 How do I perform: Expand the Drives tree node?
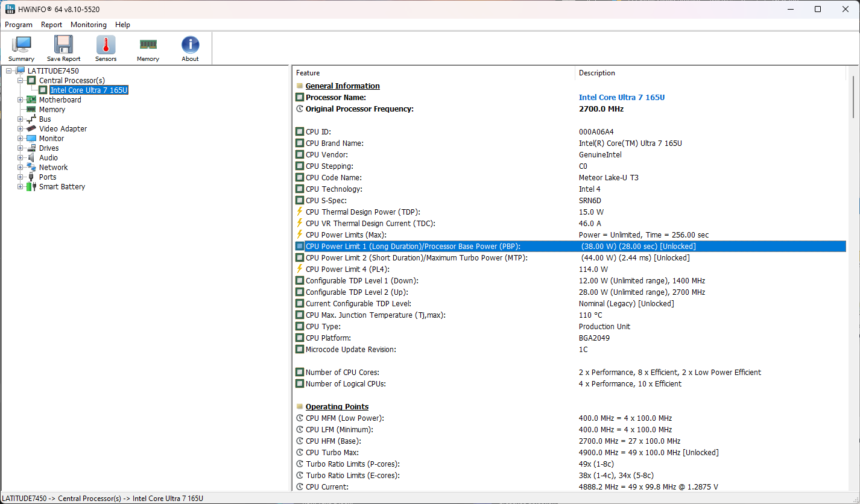(x=21, y=148)
